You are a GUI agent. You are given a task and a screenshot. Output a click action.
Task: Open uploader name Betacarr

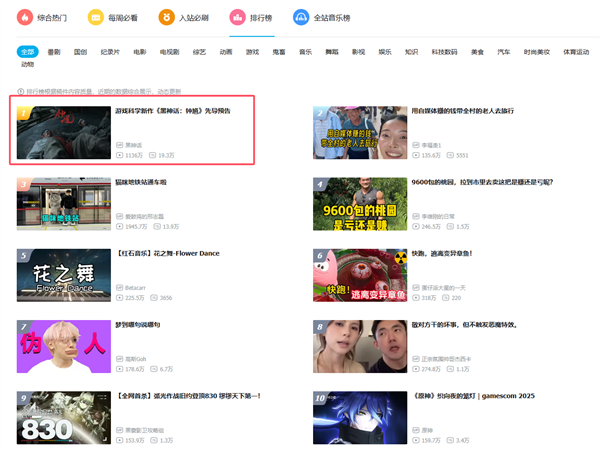[x=135, y=288]
